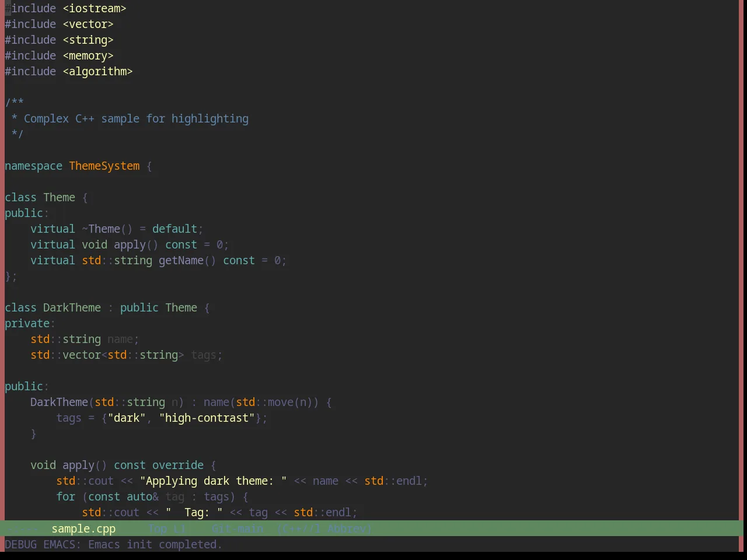Click the '<memory>' include header
The image size is (747, 560).
tap(88, 55)
